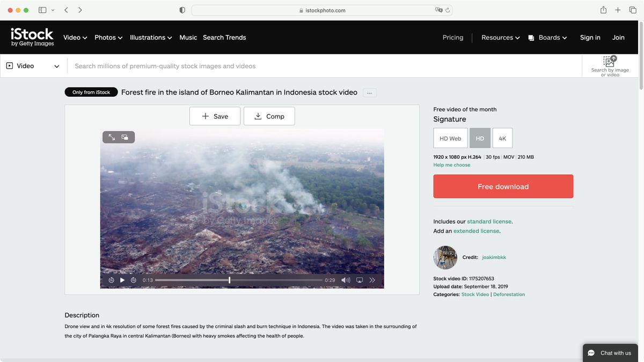Select Music from the navigation menu
This screenshot has height=362, width=644.
pyautogui.click(x=188, y=38)
